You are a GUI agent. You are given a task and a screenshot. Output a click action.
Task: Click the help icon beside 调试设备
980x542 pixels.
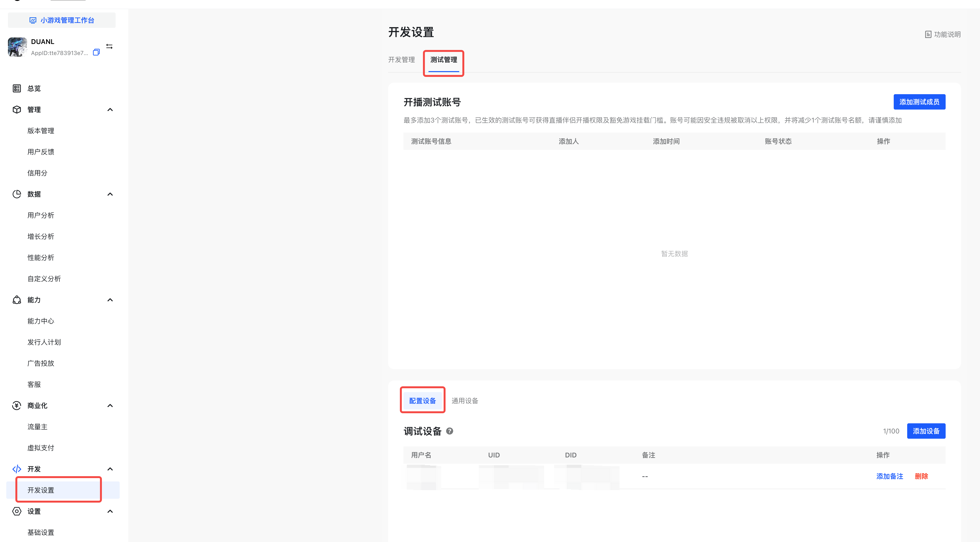[449, 431]
